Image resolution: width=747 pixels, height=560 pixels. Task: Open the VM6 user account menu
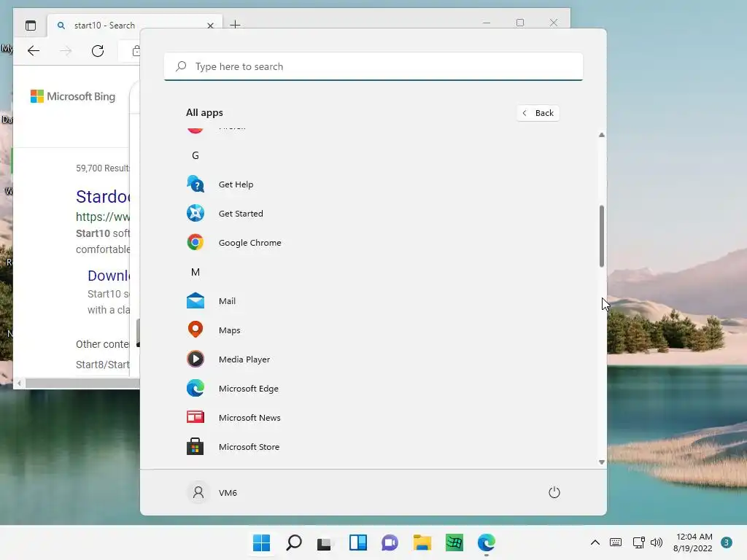click(x=213, y=492)
